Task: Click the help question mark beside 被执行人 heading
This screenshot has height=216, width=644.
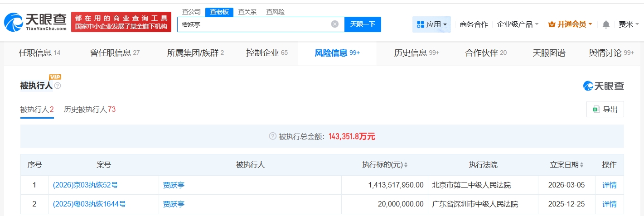Action: 58,86
